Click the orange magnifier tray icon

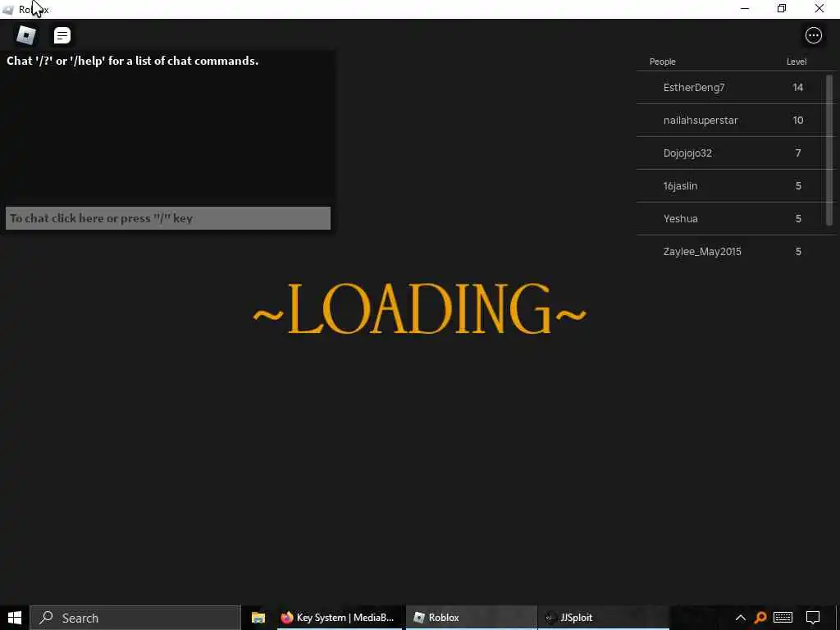point(760,618)
